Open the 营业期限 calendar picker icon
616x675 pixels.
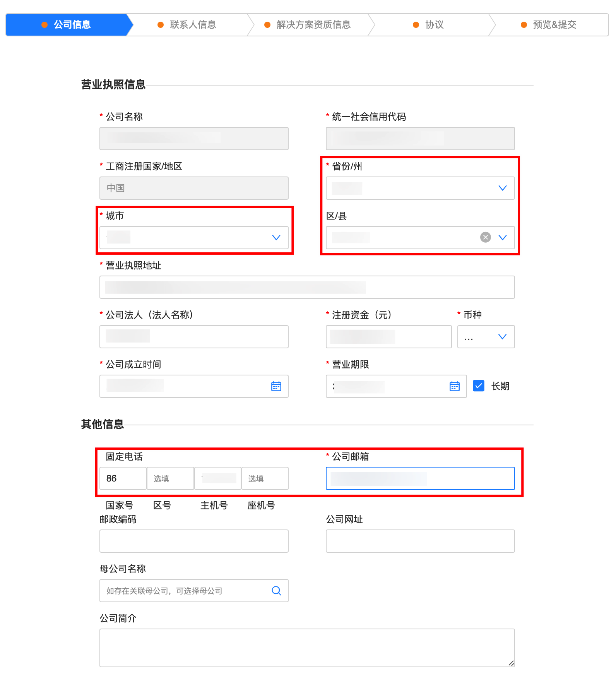pos(455,386)
